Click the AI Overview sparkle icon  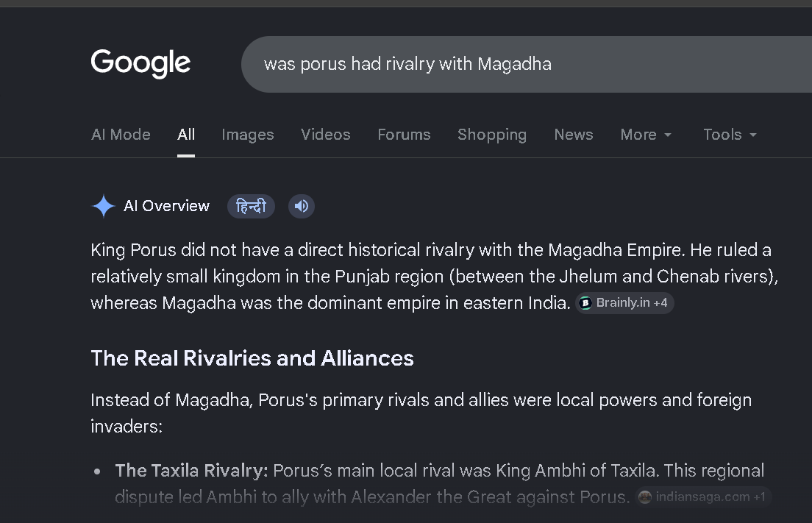coord(104,206)
